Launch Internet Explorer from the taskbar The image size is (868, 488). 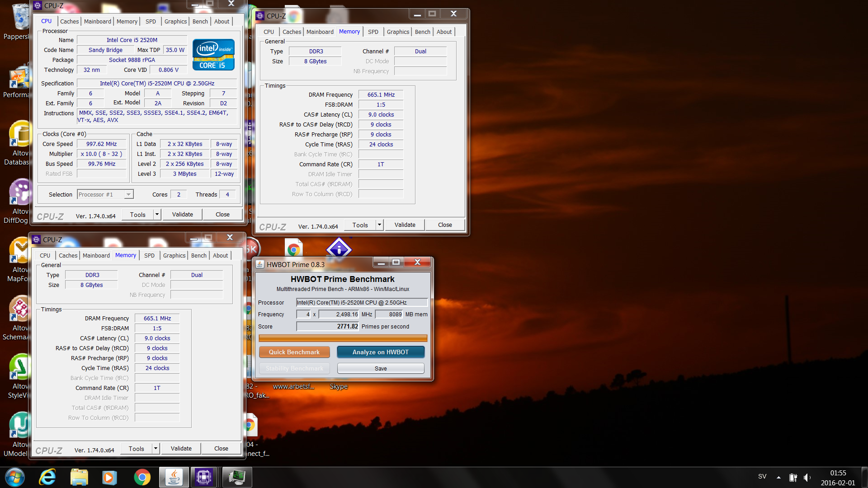pyautogui.click(x=47, y=477)
